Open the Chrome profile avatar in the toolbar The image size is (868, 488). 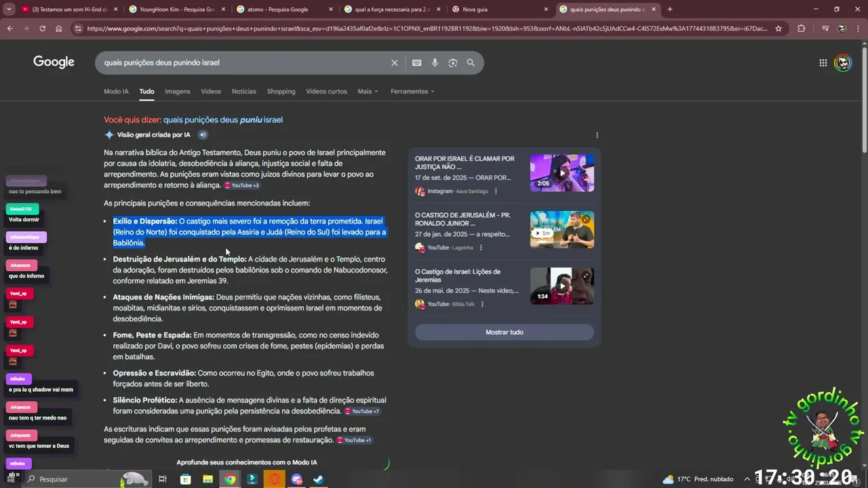click(x=842, y=28)
